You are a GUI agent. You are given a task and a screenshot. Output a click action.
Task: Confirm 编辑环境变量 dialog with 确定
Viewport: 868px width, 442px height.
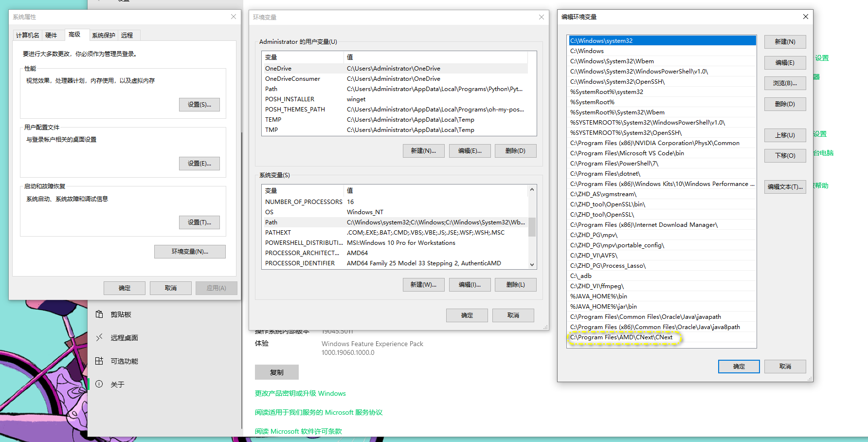(x=739, y=367)
